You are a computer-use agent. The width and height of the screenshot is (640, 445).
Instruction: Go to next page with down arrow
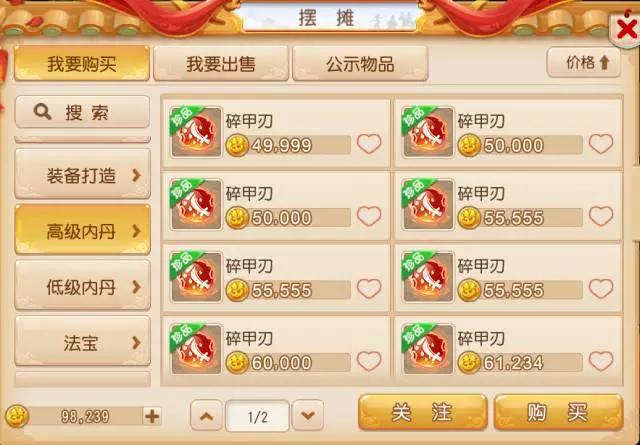[308, 416]
